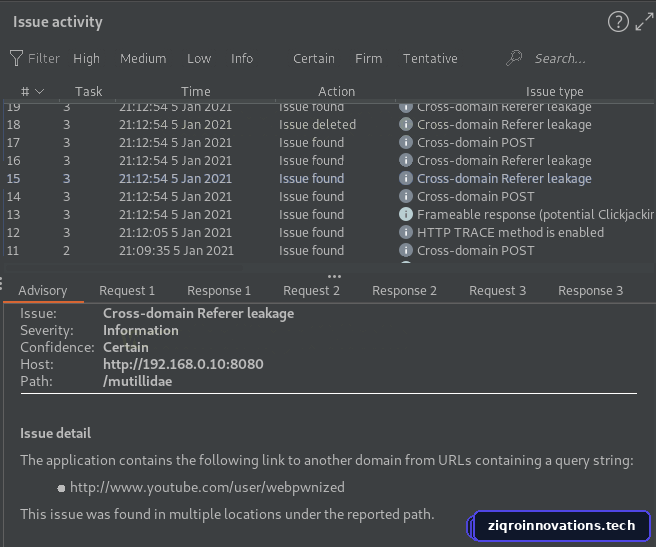Sort the table by the Time column header
This screenshot has height=547, width=656.
tap(195, 91)
